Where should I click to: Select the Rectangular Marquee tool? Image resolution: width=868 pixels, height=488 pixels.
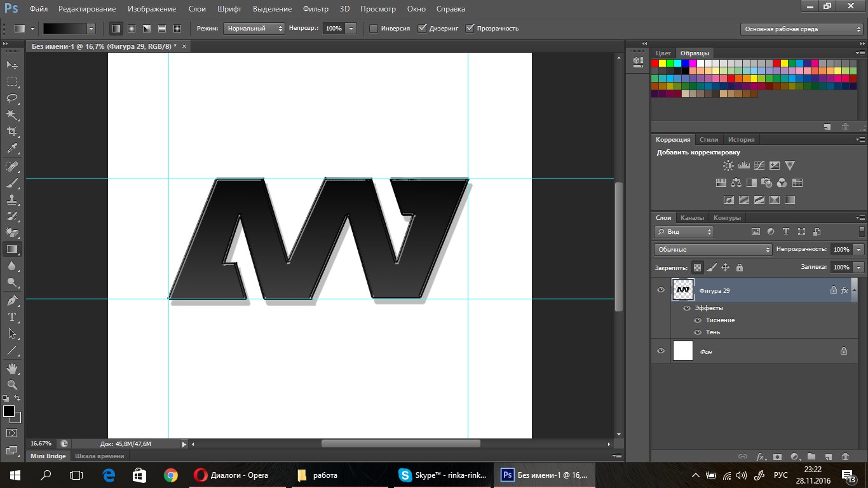12,81
